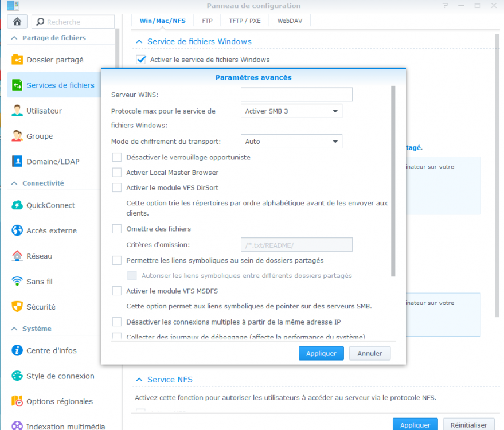Click the Serveur WINS input field
504x430 pixels.
296,95
